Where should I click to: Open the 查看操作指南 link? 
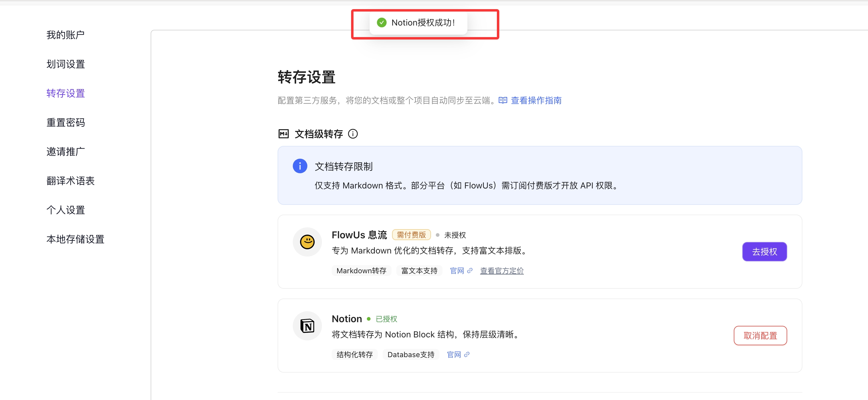point(536,100)
